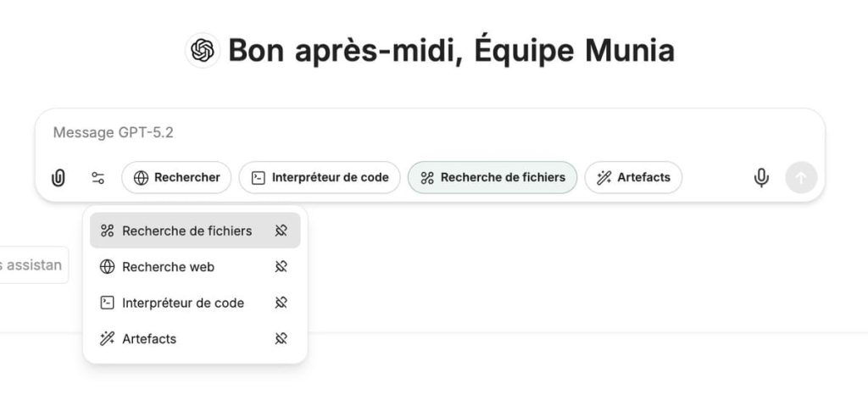Click the Artefacts chip in the message bar
This screenshot has height=406, width=868.
(x=633, y=178)
